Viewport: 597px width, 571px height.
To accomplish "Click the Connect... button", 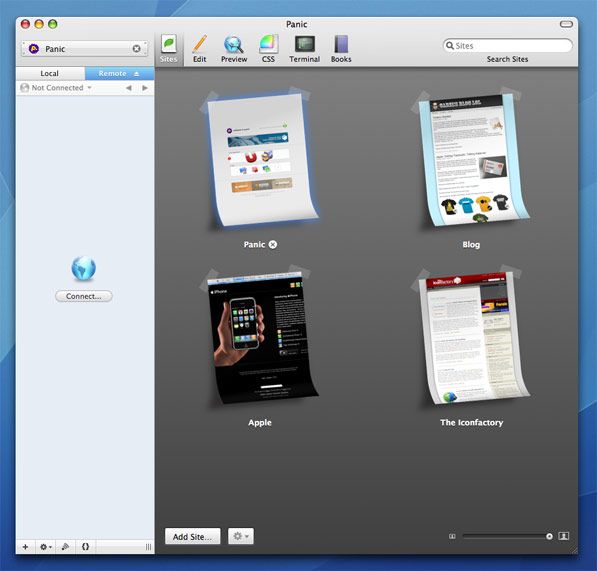I will click(x=84, y=296).
